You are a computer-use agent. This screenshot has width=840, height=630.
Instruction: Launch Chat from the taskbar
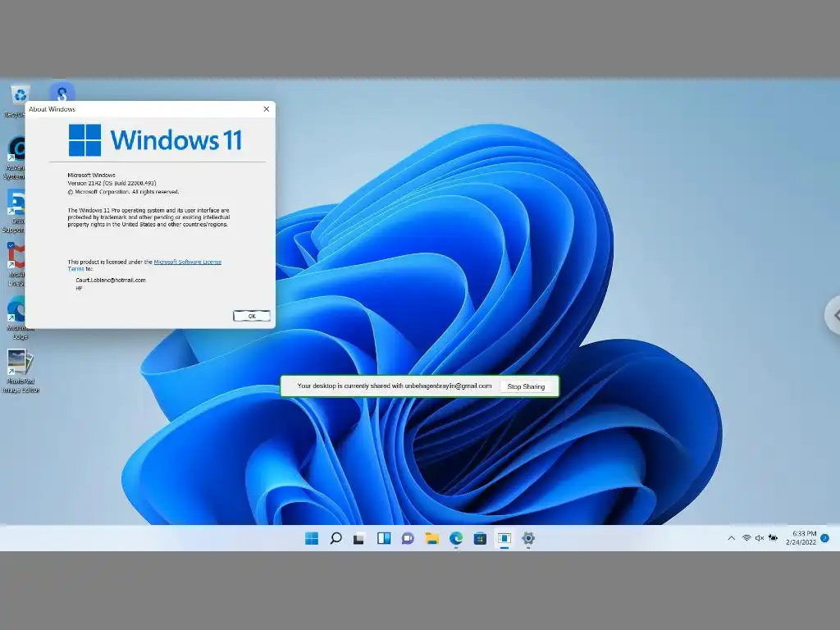click(408, 538)
